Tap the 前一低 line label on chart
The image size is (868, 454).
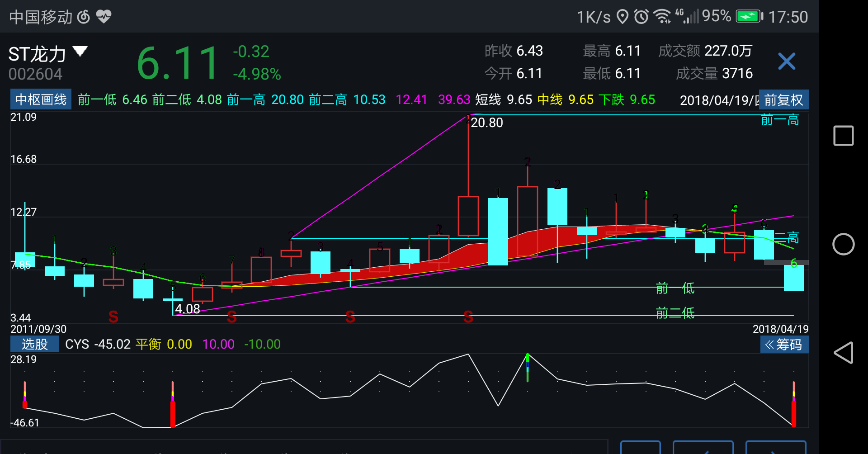[675, 288]
